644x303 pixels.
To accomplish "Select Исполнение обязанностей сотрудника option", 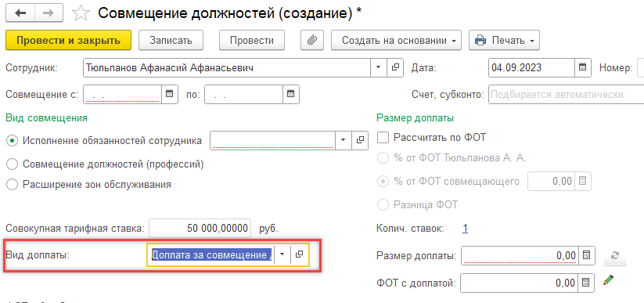I will (x=13, y=141).
